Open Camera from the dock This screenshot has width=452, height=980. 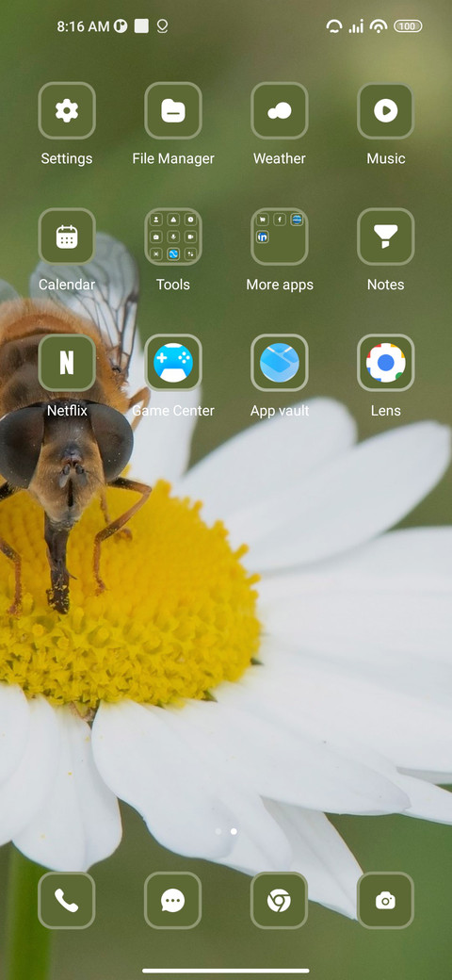(386, 901)
